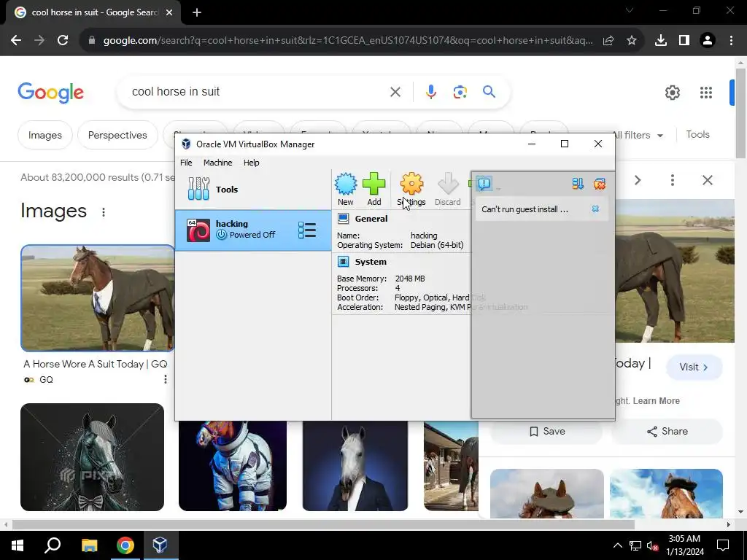Click the New VM button in VirtualBox
747x560 pixels.
click(345, 189)
